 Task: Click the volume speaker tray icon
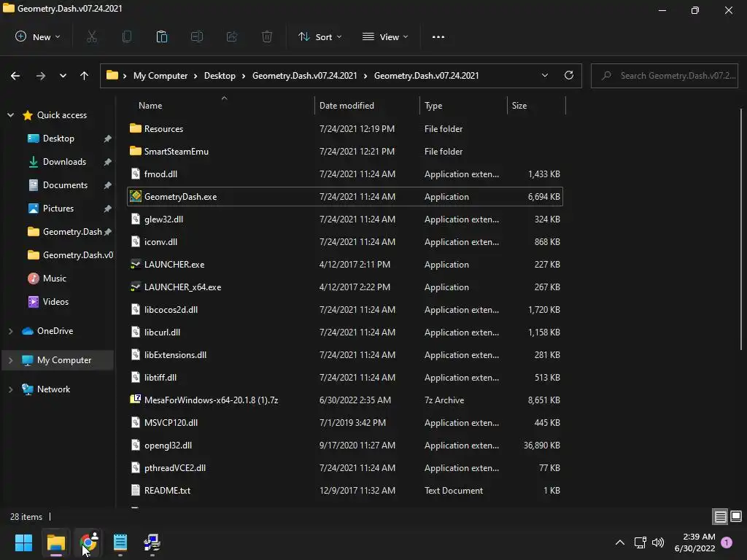658,542
